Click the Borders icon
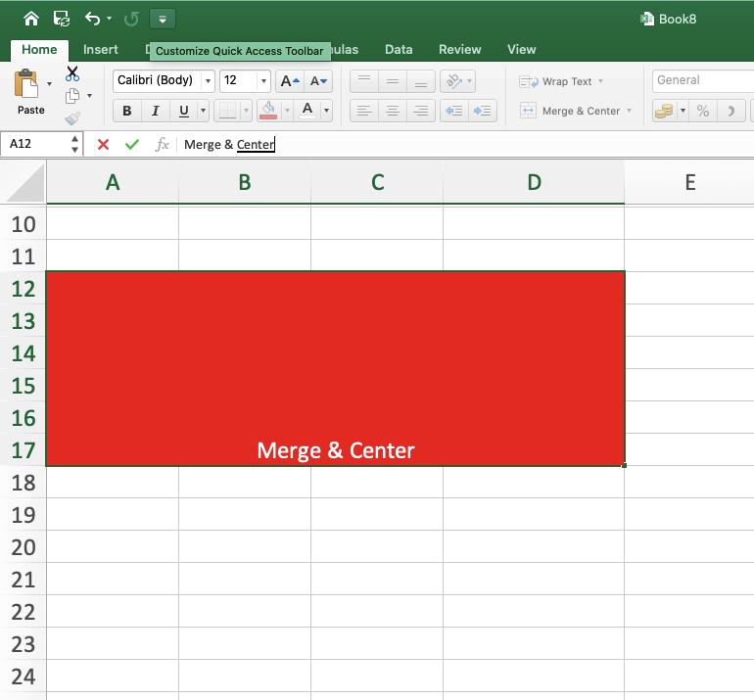Image resolution: width=754 pixels, height=700 pixels. [227, 111]
